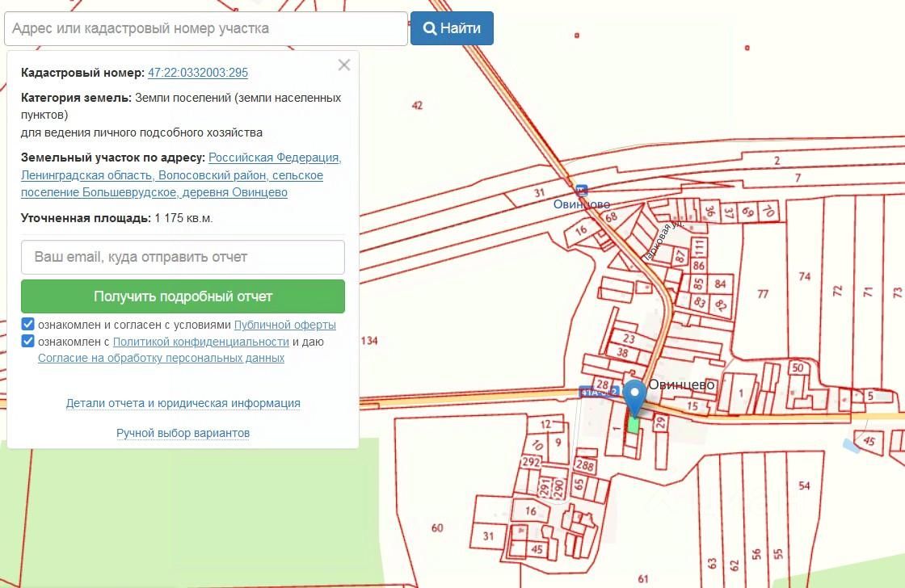Click the 41A road shield on map

tap(598, 392)
